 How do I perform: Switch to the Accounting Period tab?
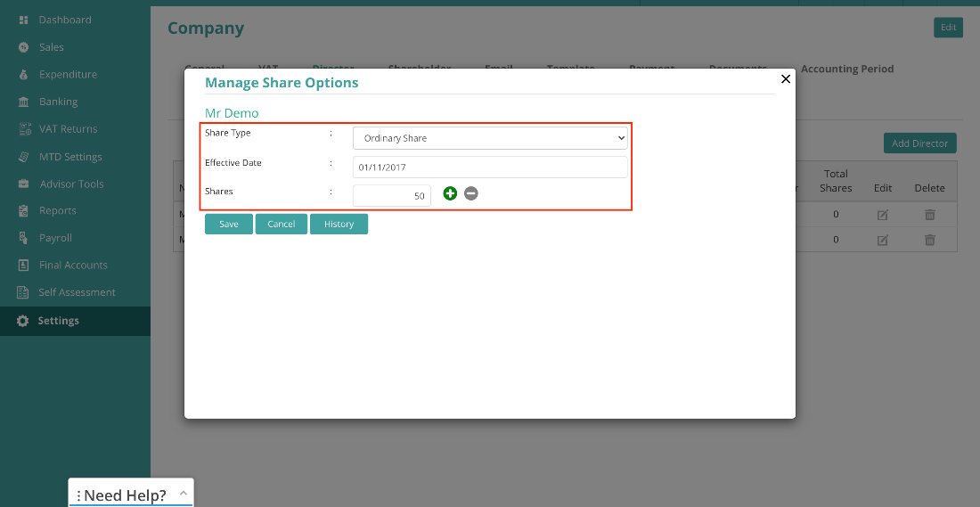[847, 69]
